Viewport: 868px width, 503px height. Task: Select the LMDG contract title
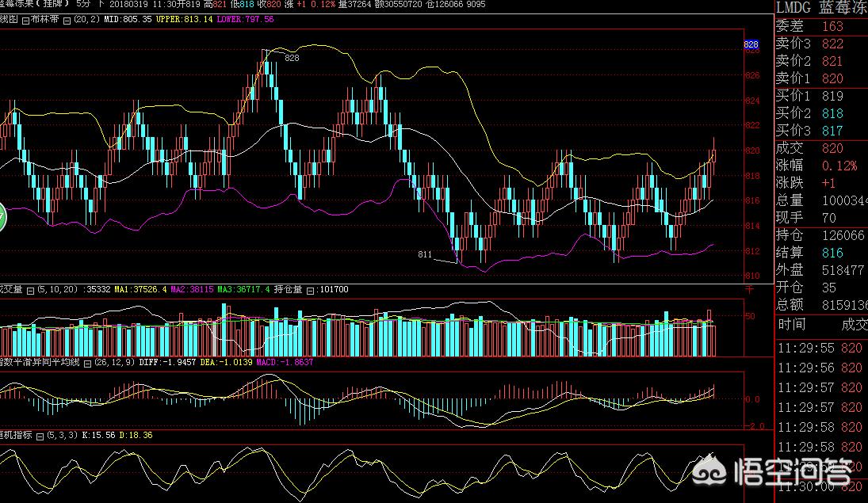[793, 8]
